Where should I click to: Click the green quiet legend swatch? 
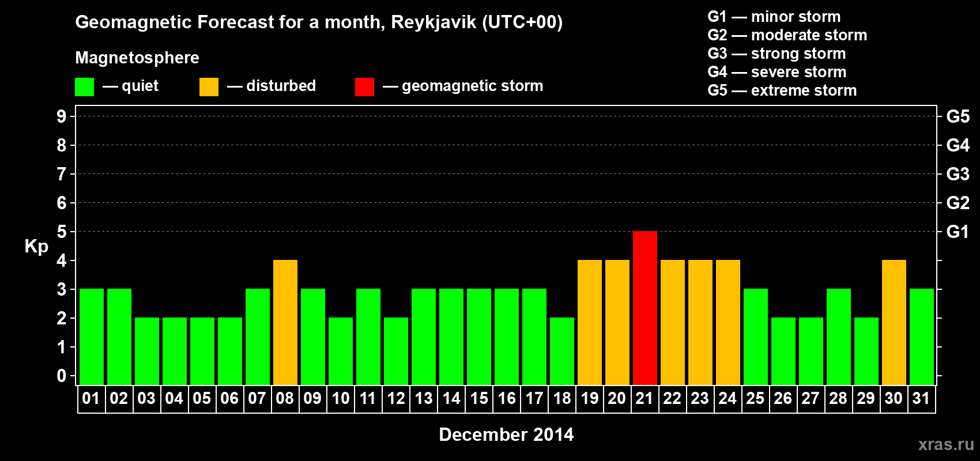point(84,87)
